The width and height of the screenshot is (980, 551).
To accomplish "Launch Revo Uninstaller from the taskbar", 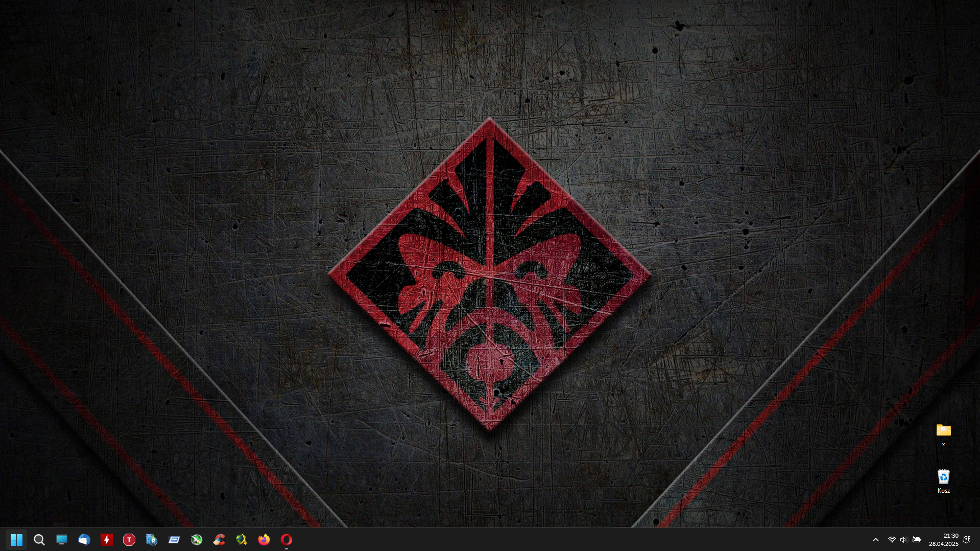I will [x=151, y=540].
